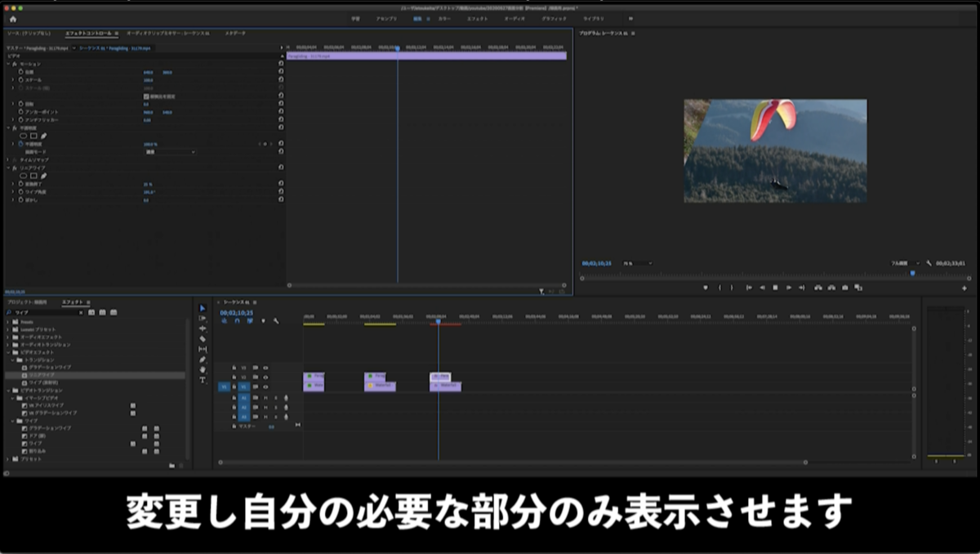Select the Waterfall clip on the V1 track
Screen dimensions: 980x554
tap(380, 386)
